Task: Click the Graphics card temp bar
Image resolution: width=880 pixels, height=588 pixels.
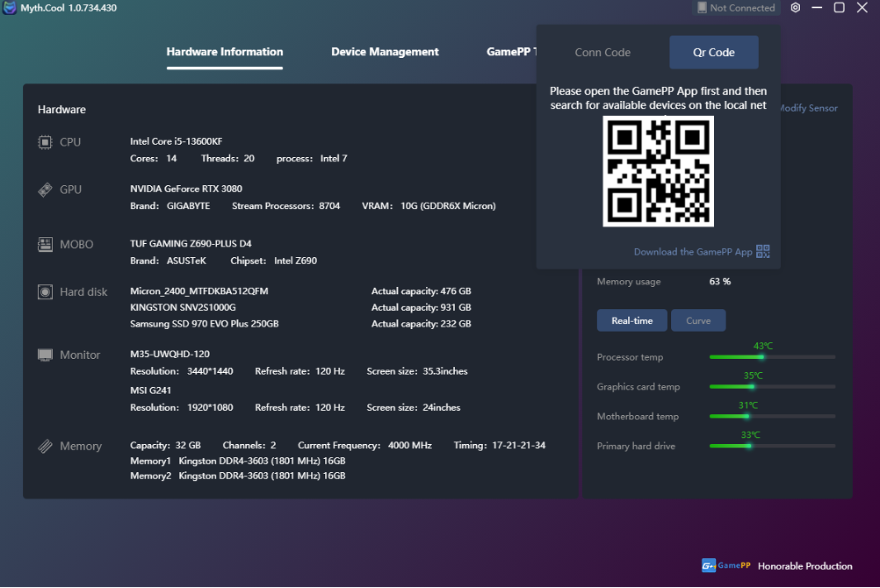Action: pyautogui.click(x=772, y=386)
